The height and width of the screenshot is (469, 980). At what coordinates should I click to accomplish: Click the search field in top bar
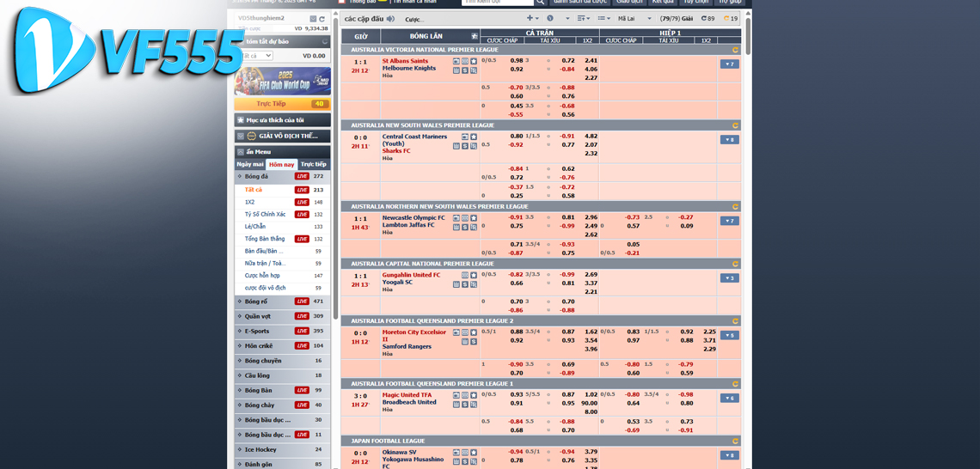(498, 3)
